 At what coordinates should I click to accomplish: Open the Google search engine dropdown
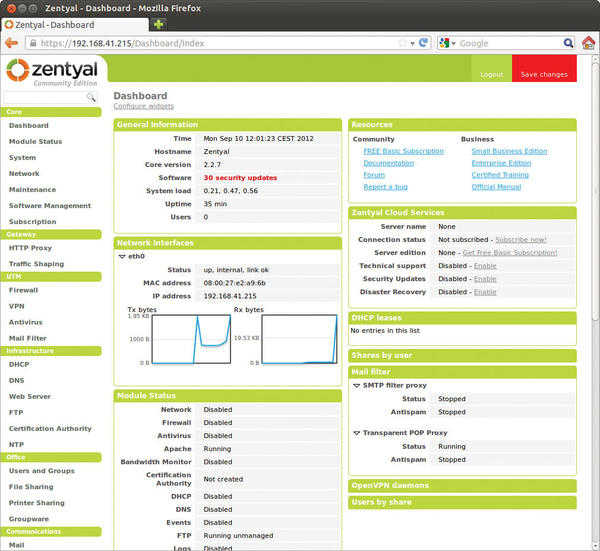pyautogui.click(x=453, y=43)
